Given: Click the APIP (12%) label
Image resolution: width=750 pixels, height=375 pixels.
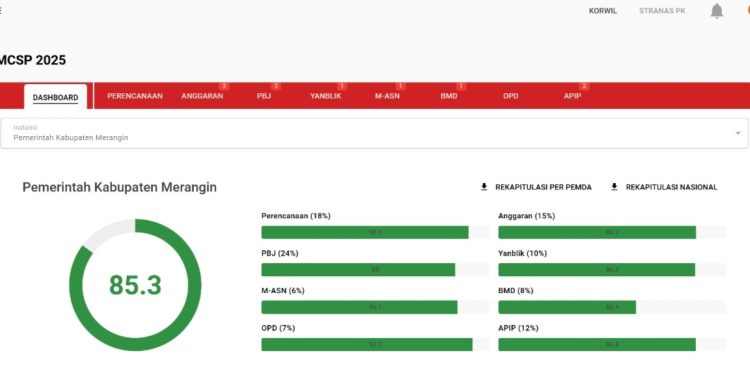Looking at the screenshot, I should click(518, 328).
